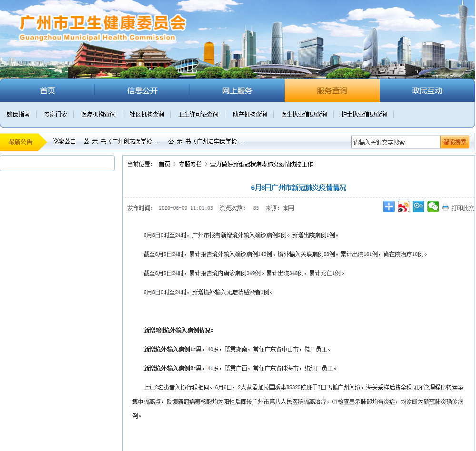
Task: Share article via Weibo icon
Action: click(x=404, y=206)
